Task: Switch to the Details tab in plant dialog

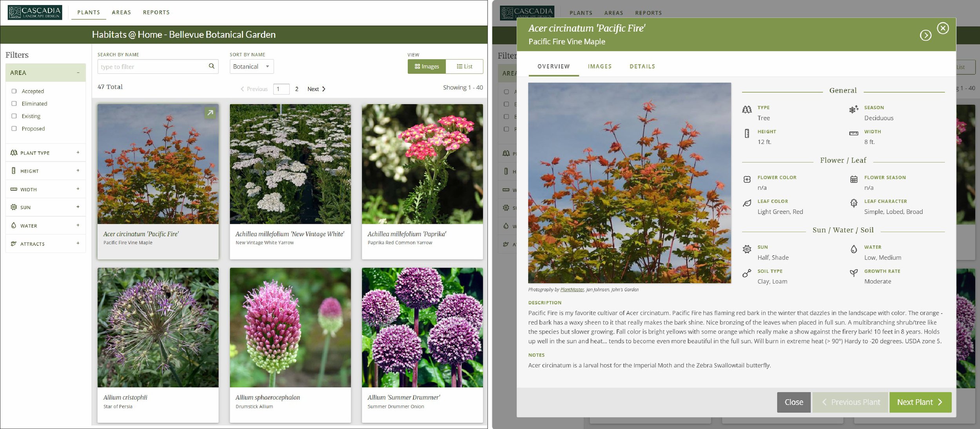Action: 642,66
